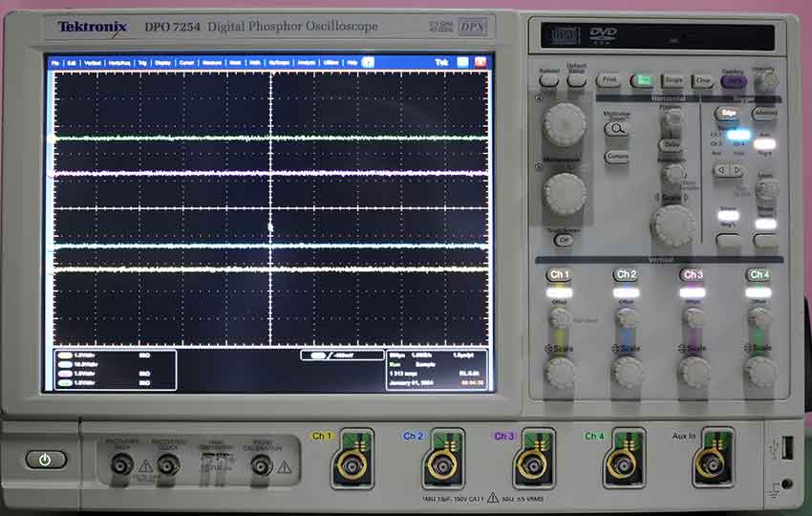Click the lower multipurpose knob
Screen dimensions: 812x516
[x=565, y=193]
